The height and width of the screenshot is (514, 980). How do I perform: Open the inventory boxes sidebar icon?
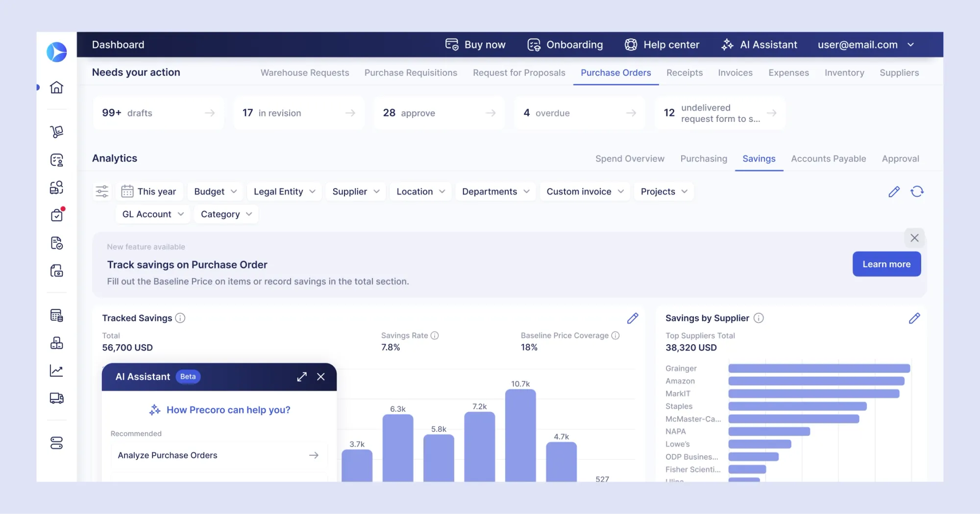point(56,343)
